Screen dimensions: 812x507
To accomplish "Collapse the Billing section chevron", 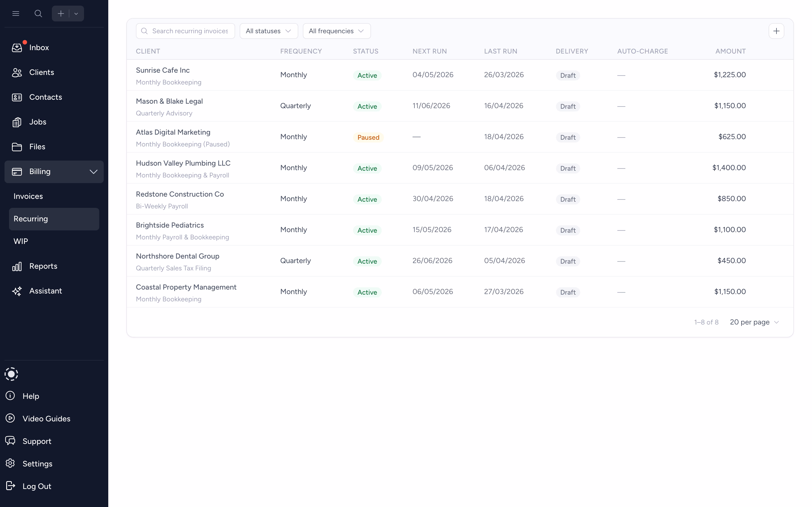I will [x=93, y=172].
